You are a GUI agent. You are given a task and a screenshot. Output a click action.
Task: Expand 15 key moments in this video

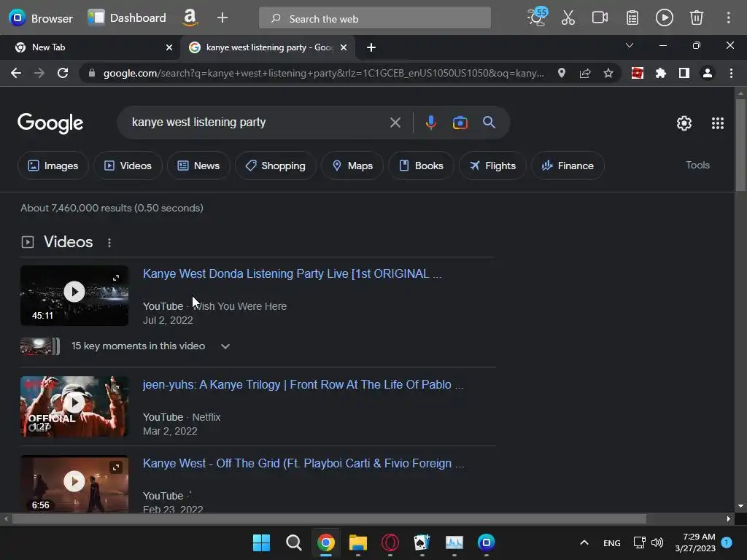tap(225, 346)
